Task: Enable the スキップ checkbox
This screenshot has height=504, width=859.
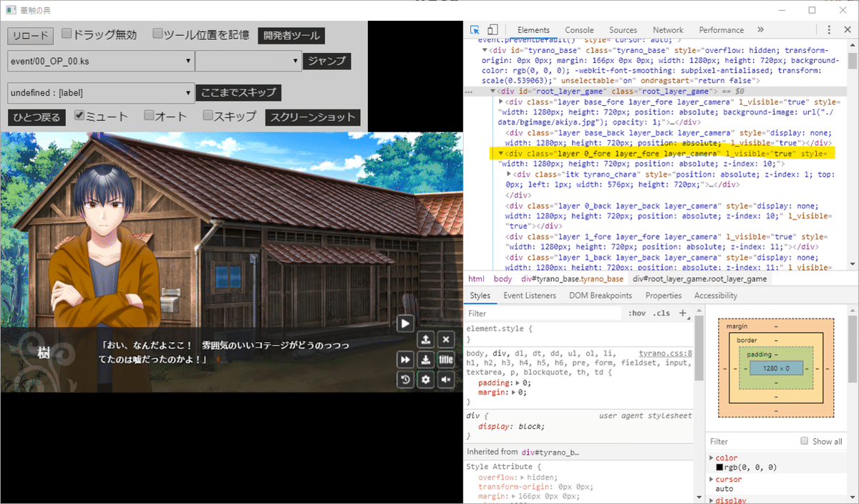Action: coord(208,115)
